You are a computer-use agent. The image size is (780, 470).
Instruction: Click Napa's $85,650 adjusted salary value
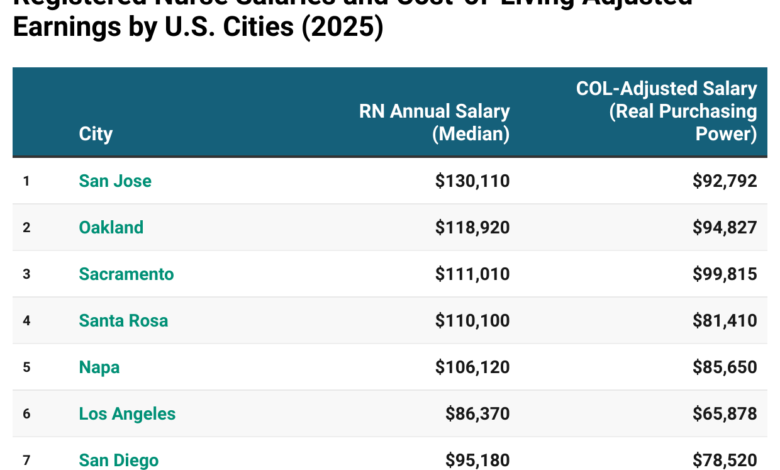[x=724, y=367]
